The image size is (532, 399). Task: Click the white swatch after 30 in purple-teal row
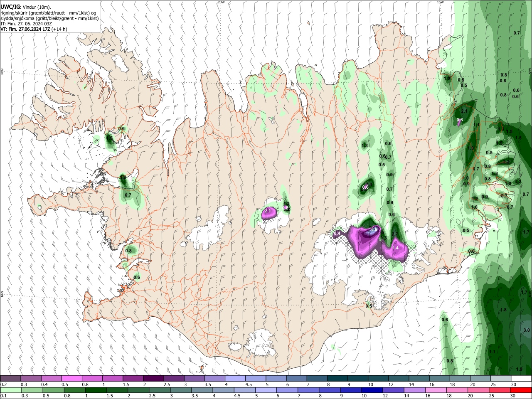coord(521,378)
